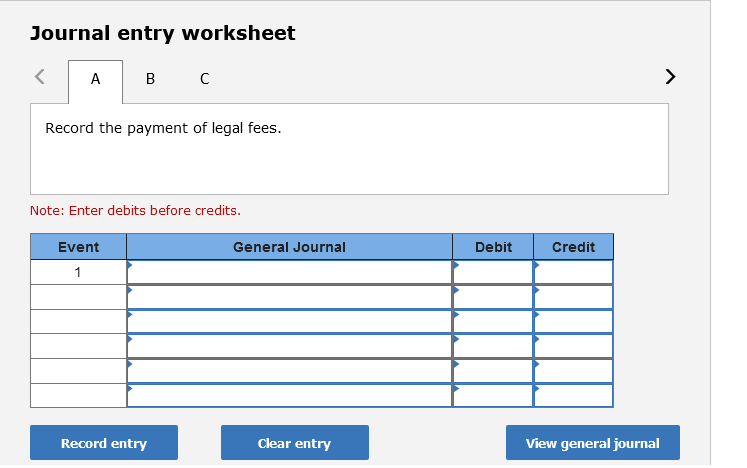747x468 pixels.
Task: Click the Debit column header
Action: [493, 247]
